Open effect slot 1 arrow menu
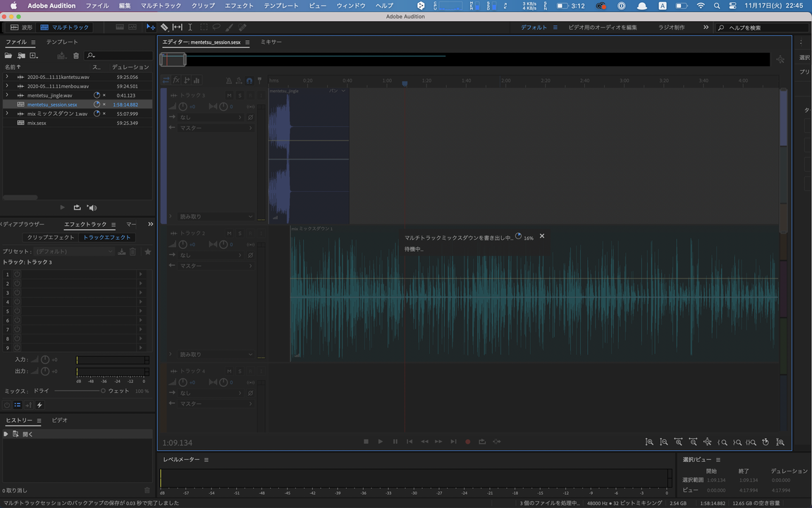812x508 pixels. click(x=140, y=274)
